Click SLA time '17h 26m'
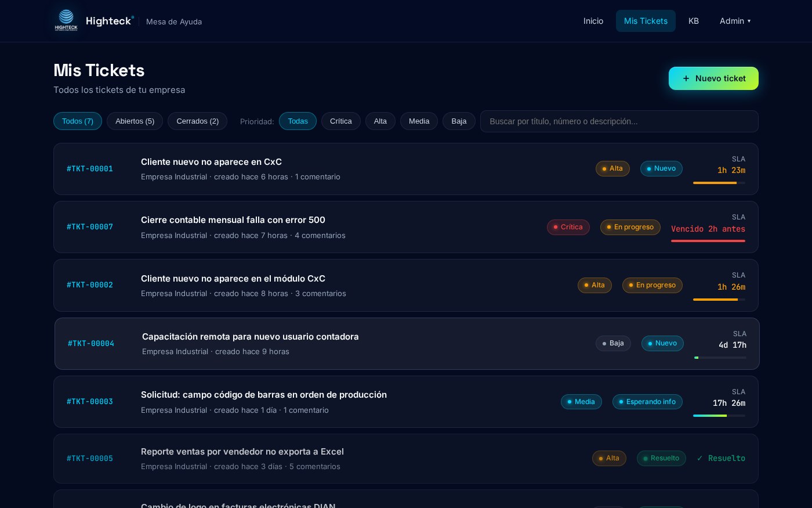The width and height of the screenshot is (812, 508). click(729, 403)
